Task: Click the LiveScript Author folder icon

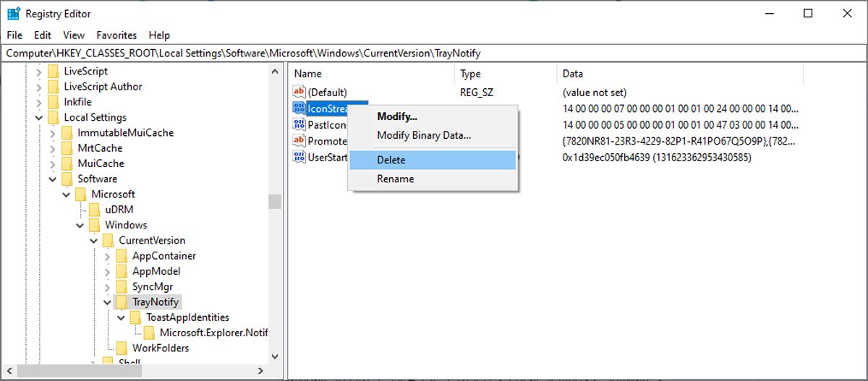Action: coord(53,87)
